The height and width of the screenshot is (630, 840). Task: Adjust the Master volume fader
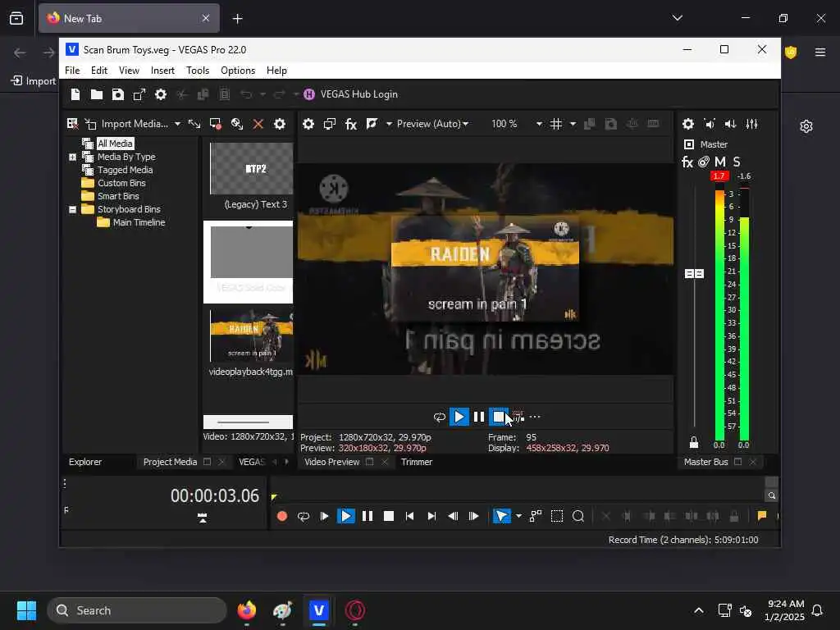point(694,274)
